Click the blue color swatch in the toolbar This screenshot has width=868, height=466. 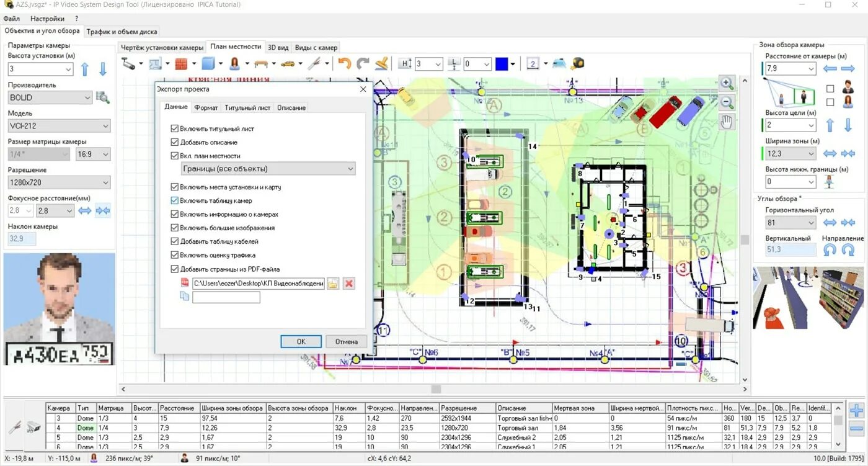point(502,63)
